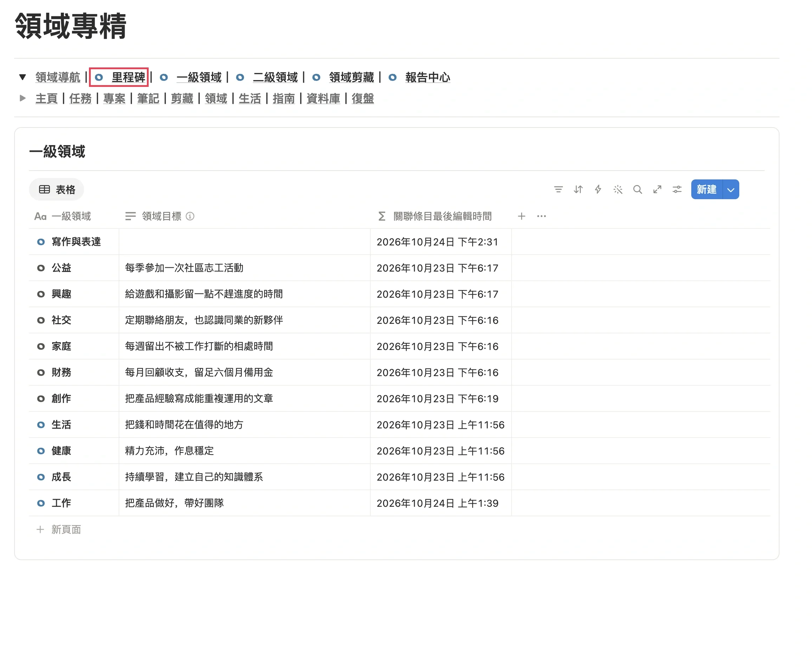Open the table search magnifier icon
The image size is (812, 671).
pos(637,189)
